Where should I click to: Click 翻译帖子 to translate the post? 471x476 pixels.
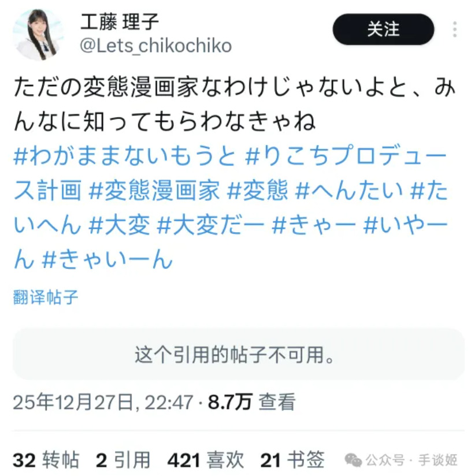pyautogui.click(x=46, y=297)
